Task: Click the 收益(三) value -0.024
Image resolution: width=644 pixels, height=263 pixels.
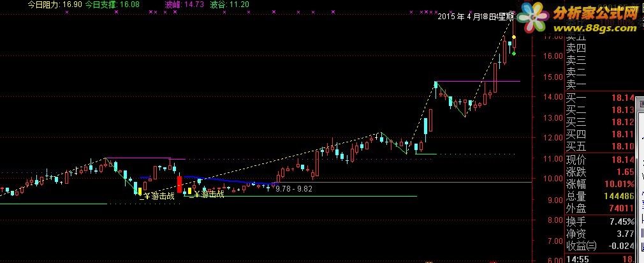Action: 622,246
